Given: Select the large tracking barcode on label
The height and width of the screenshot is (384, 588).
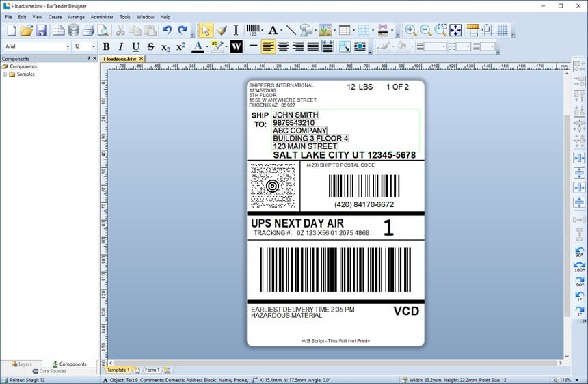Looking at the screenshot, I should click(x=335, y=269).
